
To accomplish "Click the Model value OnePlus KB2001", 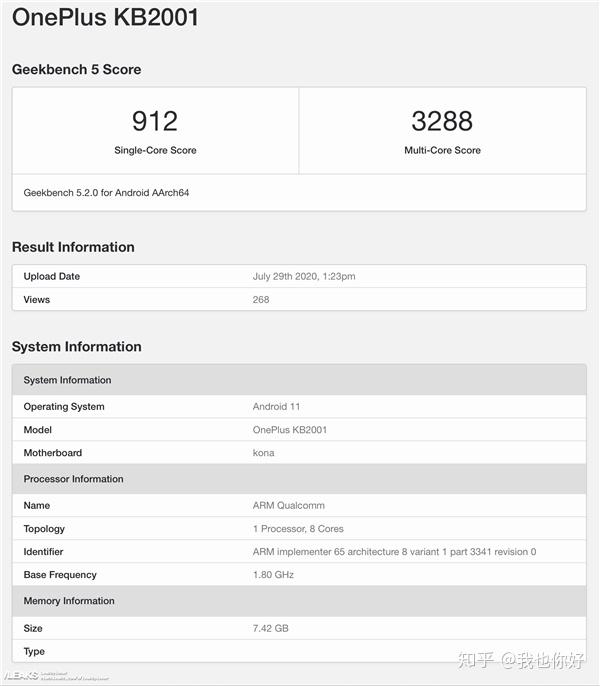I will [x=290, y=430].
